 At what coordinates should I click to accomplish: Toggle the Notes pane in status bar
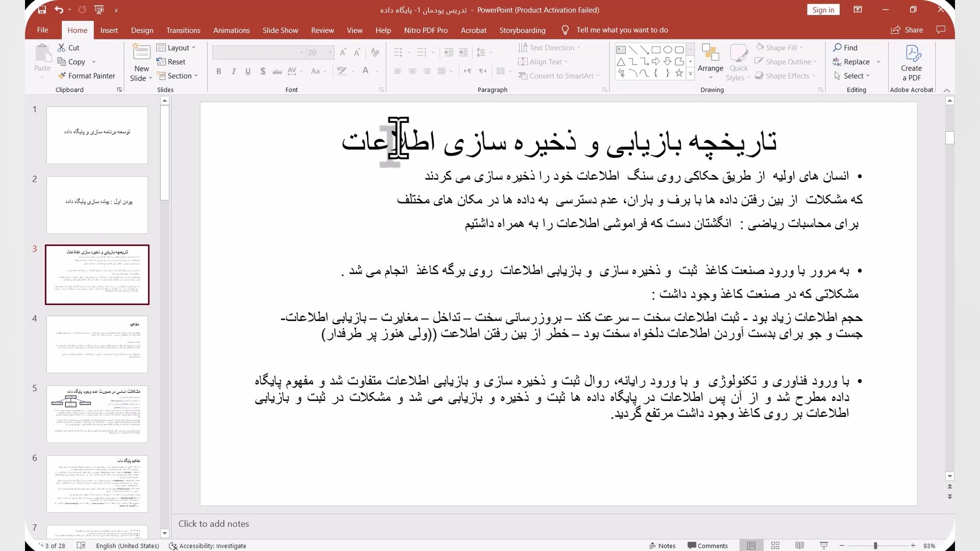(662, 545)
